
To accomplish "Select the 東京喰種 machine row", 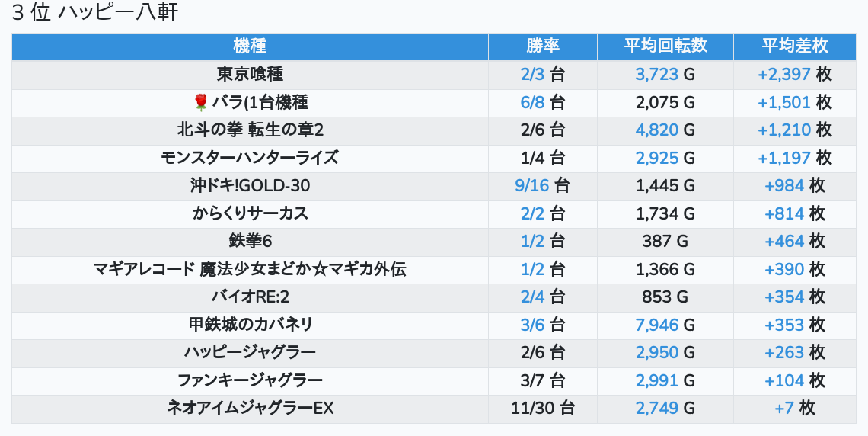I will coord(250,74).
